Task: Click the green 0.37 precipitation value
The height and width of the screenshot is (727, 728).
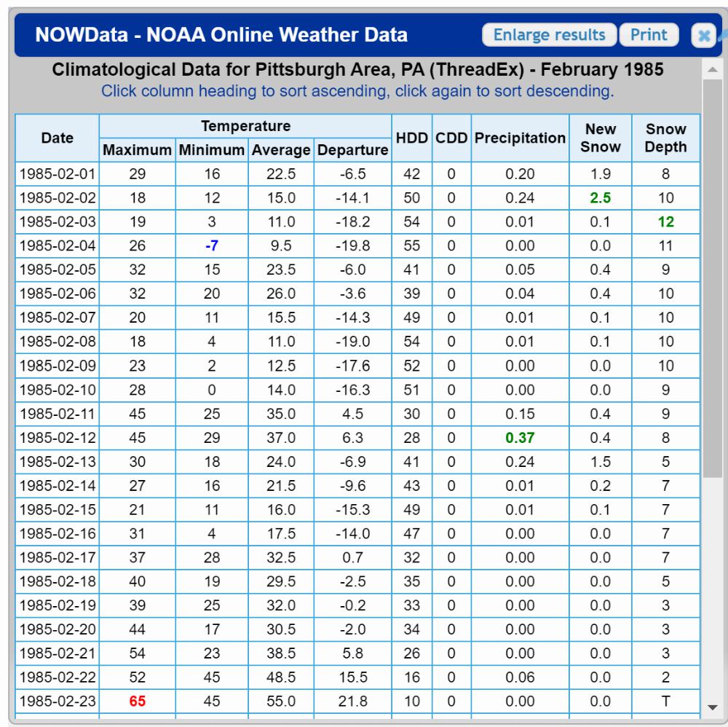Action: pos(520,438)
